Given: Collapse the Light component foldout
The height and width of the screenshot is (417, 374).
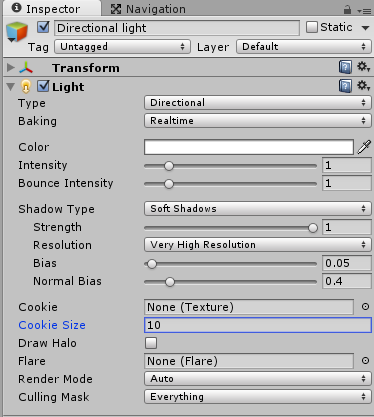Looking at the screenshot, I should point(11,87).
